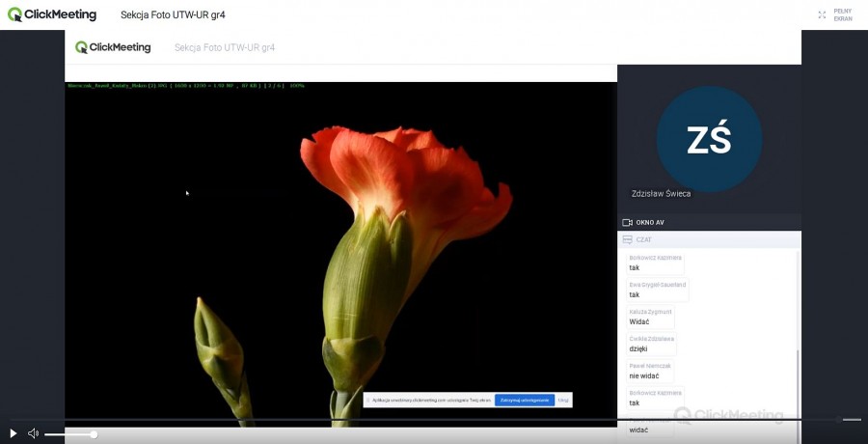Click the ClickMeeting logo in top header
This screenshot has height=444, width=868.
click(x=52, y=14)
